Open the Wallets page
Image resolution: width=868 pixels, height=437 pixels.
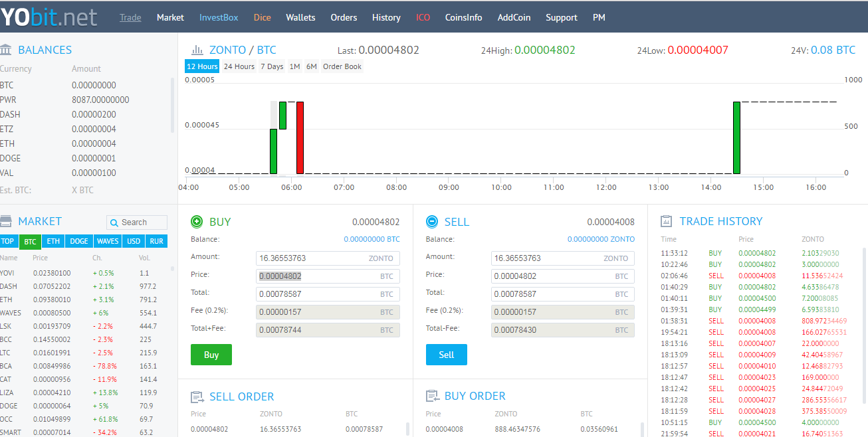(300, 17)
